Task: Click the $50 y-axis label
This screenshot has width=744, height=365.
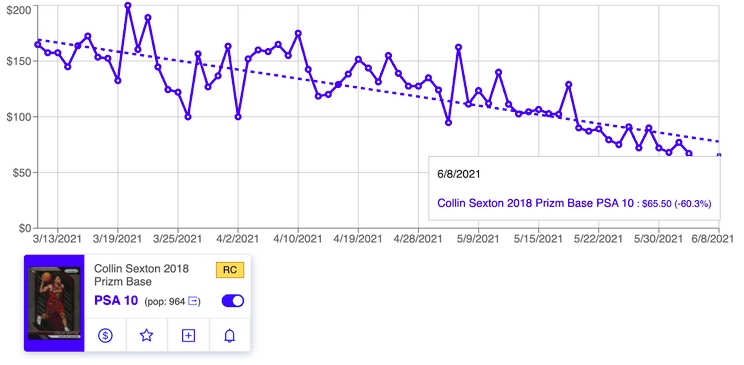Action: tap(22, 172)
